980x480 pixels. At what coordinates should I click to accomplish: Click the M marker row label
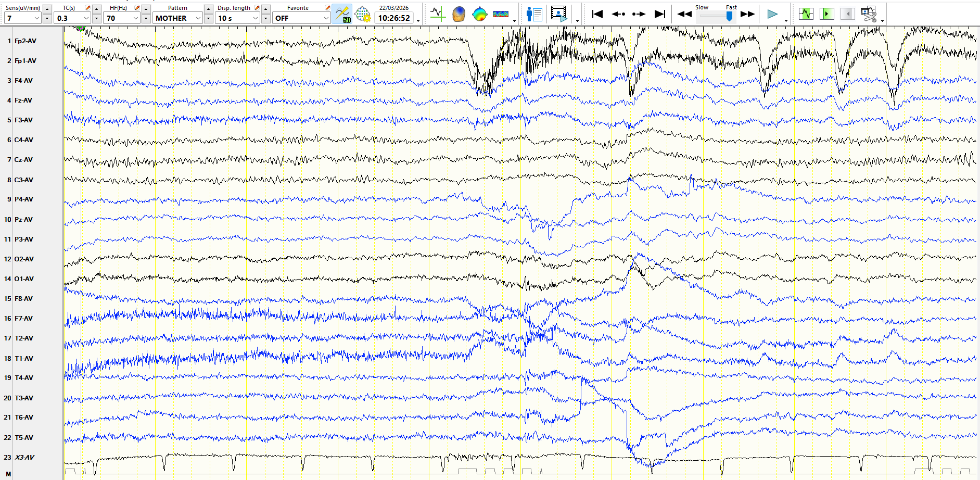click(8, 474)
